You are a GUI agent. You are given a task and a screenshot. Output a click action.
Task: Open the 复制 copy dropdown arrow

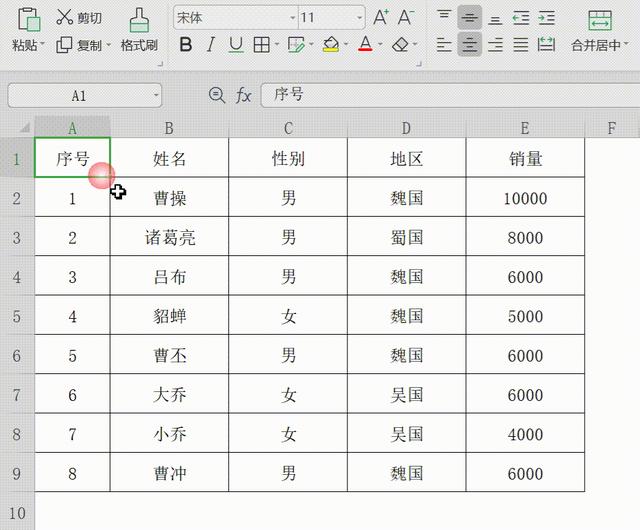coord(108,44)
